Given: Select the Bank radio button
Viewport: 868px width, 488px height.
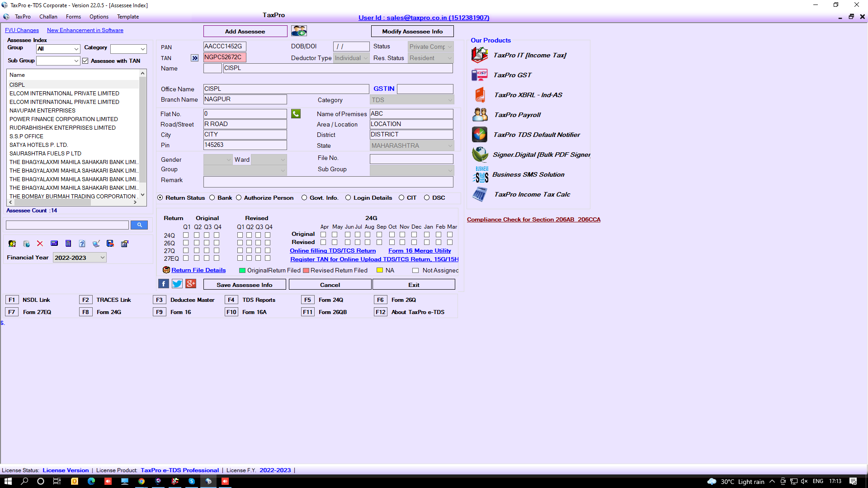Looking at the screenshot, I should 212,198.
